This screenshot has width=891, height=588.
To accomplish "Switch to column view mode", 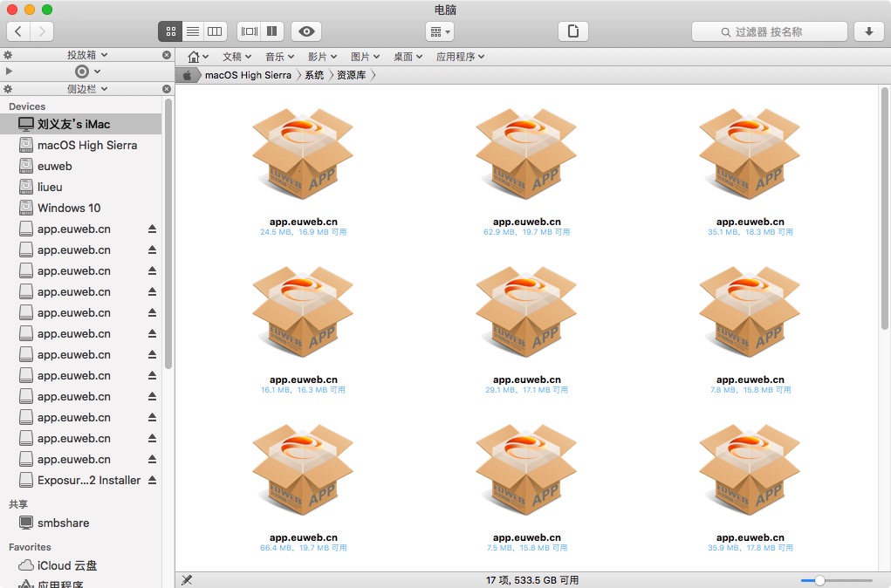I will click(x=216, y=31).
